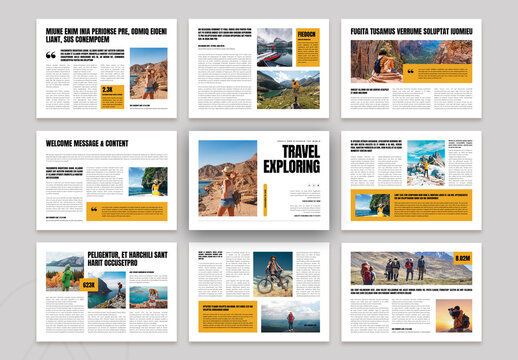Select the snowy mountain hiker photo
518x360 pixels.
[x=426, y=163]
